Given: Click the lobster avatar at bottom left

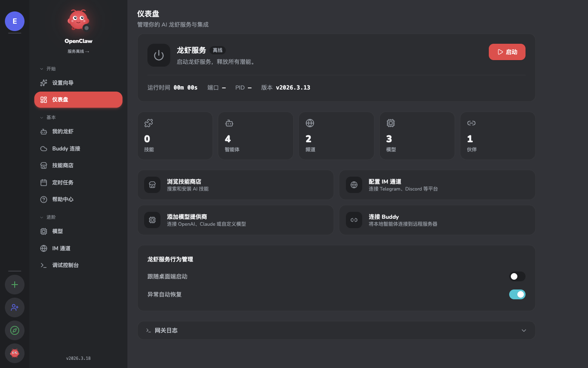Looking at the screenshot, I should tap(14, 353).
